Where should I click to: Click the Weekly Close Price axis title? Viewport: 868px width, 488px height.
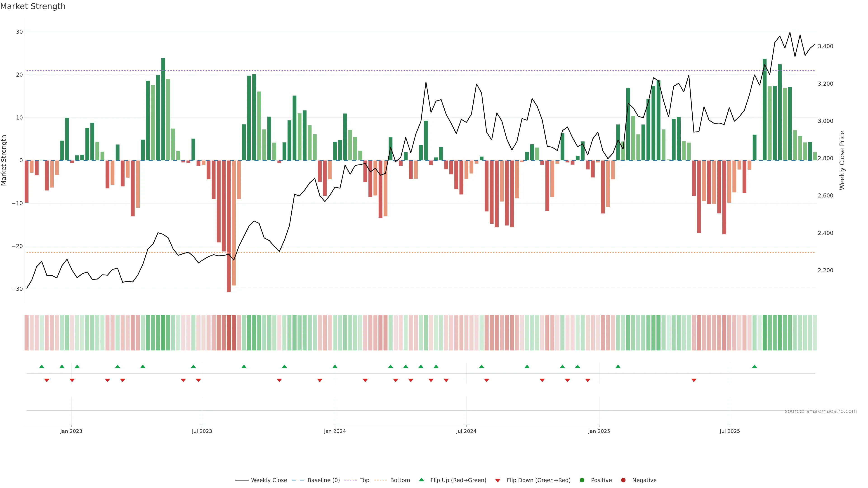point(842,160)
